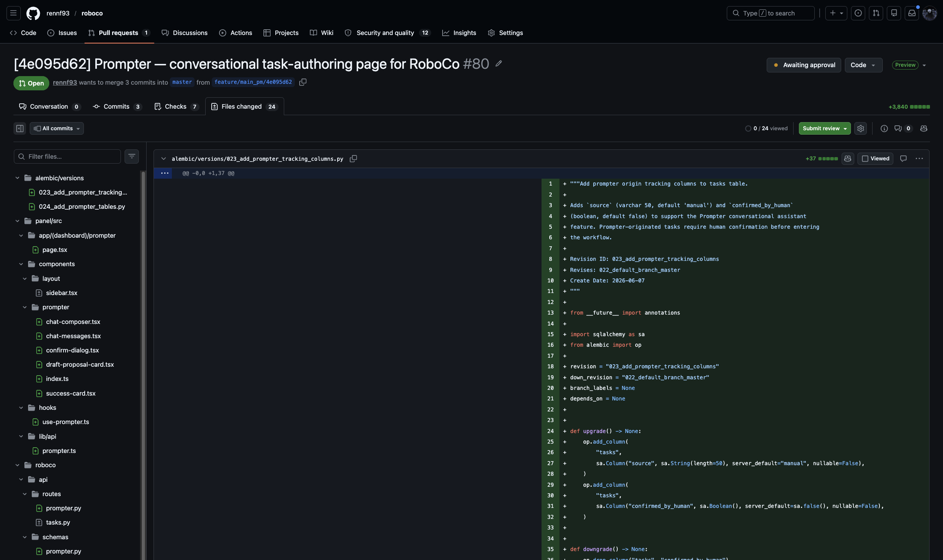943x560 pixels.
Task: Show the review info icon
Action: pos(884,129)
